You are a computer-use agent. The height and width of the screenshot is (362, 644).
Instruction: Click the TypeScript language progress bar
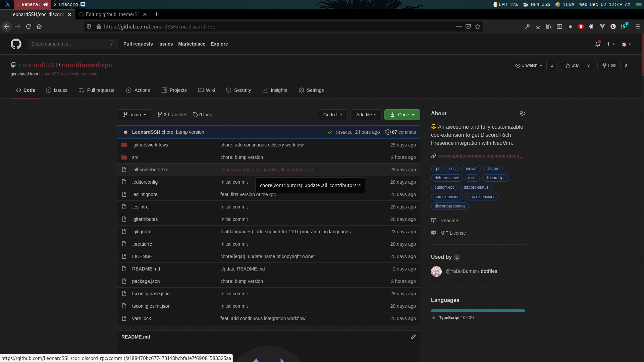coord(478,311)
